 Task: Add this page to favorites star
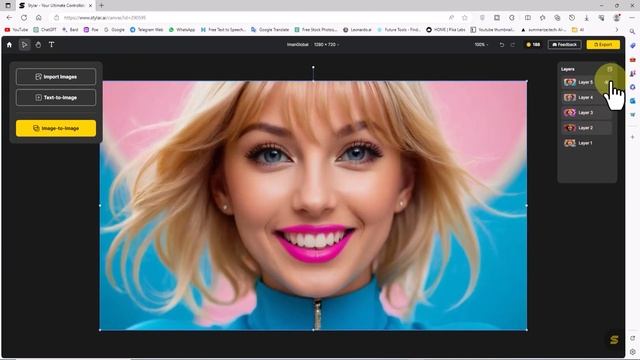pos(464,18)
